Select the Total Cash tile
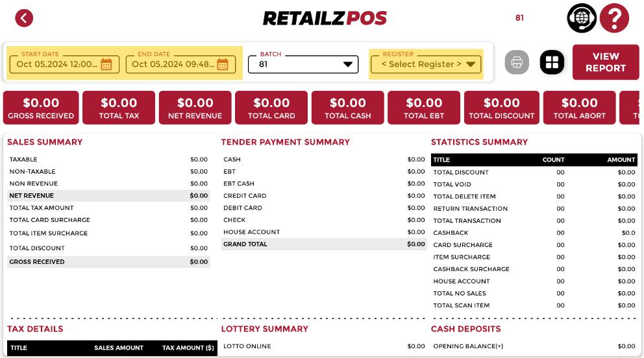This screenshot has width=644, height=358. 348,108
